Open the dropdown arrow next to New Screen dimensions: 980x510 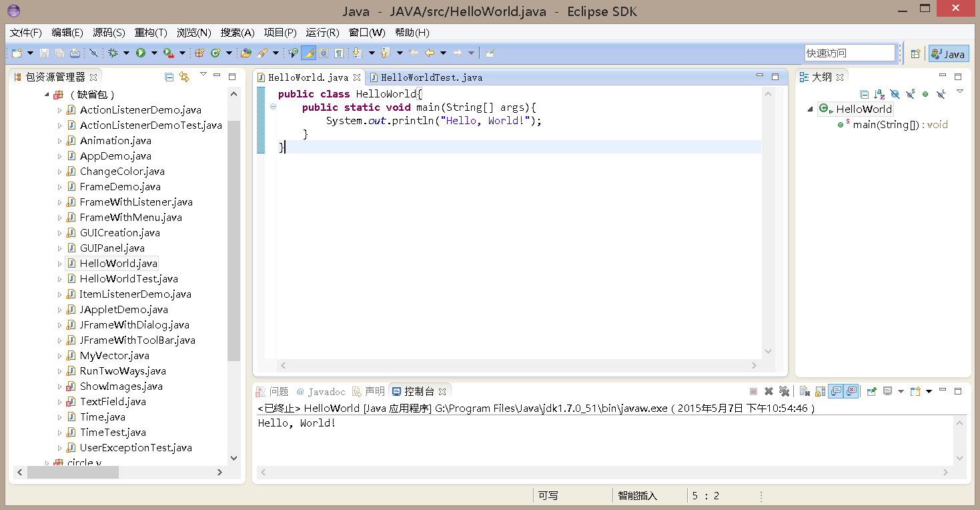30,53
